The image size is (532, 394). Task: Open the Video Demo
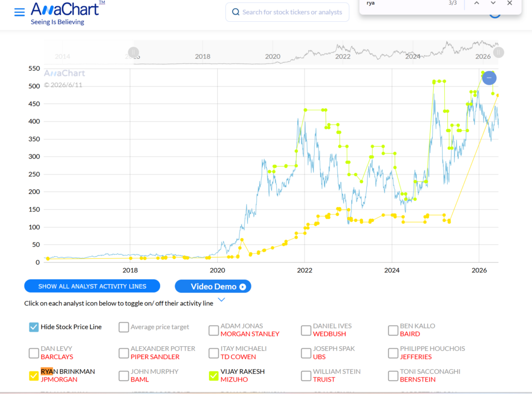pos(213,286)
